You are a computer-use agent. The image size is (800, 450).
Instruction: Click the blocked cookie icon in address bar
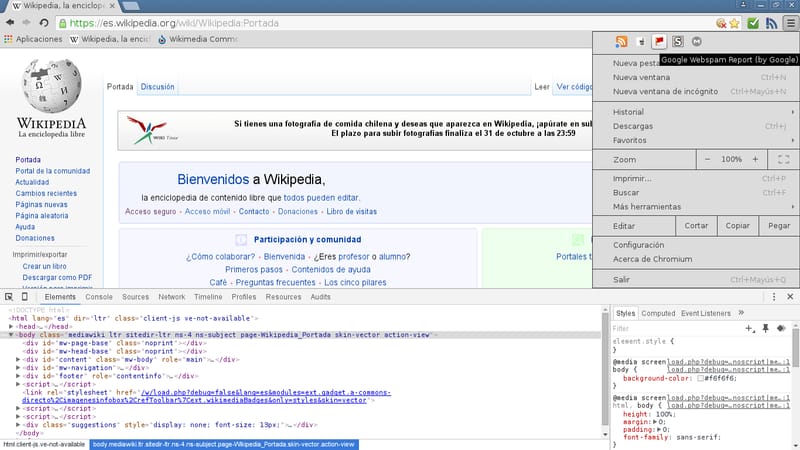click(721, 23)
